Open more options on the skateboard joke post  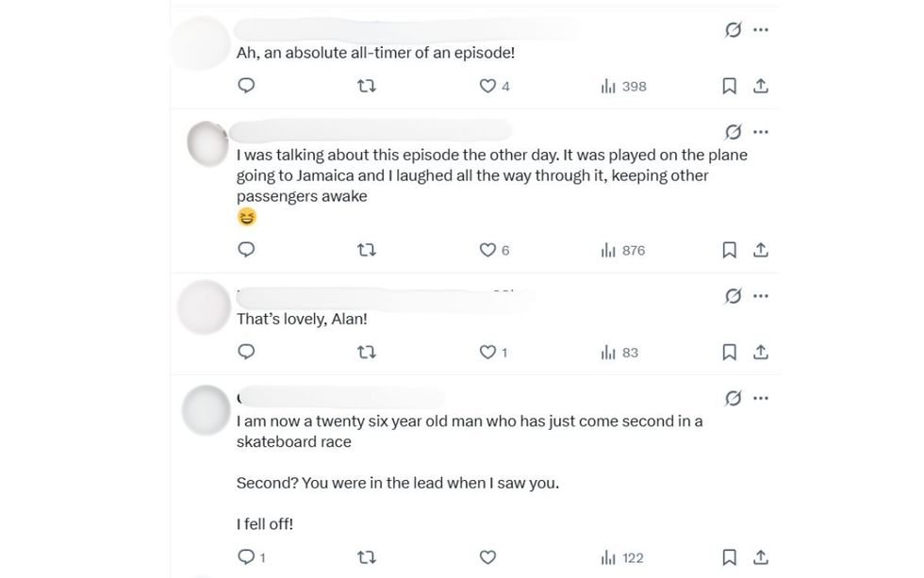click(x=762, y=397)
